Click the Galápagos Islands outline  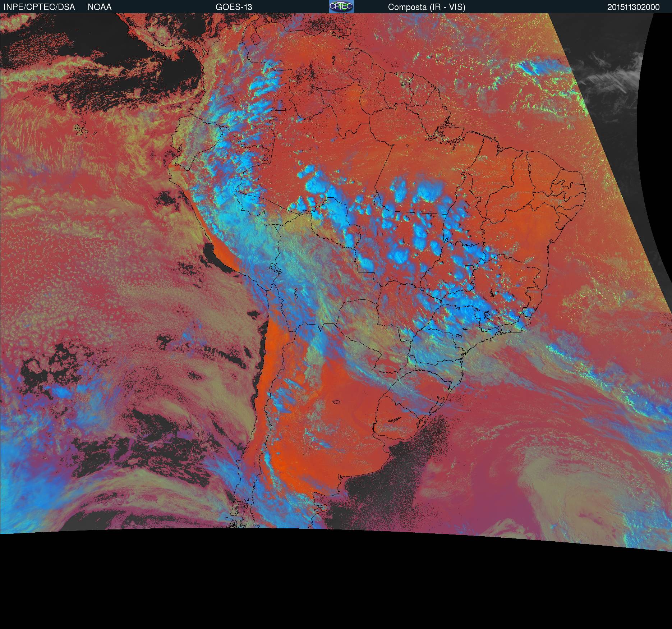click(83, 130)
